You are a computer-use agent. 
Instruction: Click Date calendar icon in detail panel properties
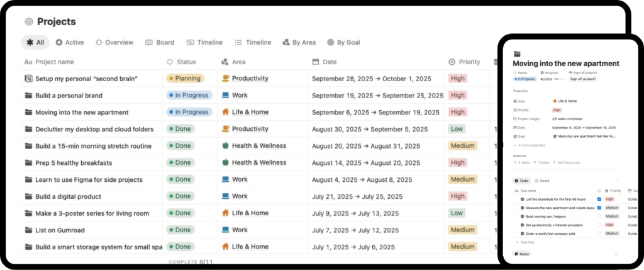515,127
